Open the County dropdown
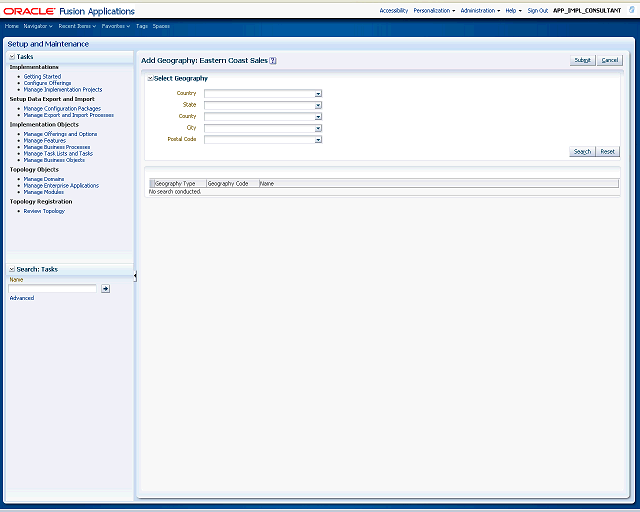The height and width of the screenshot is (512, 640). pyautogui.click(x=318, y=117)
